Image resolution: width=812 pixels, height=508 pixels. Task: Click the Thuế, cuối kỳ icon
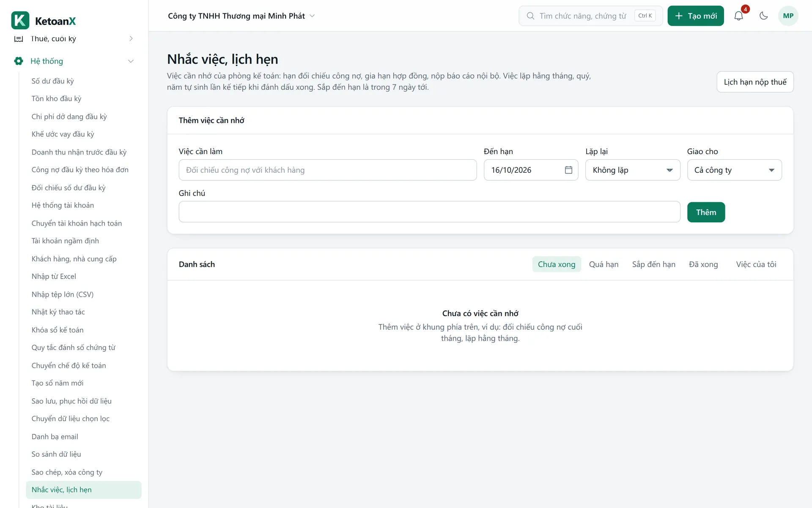point(19,39)
